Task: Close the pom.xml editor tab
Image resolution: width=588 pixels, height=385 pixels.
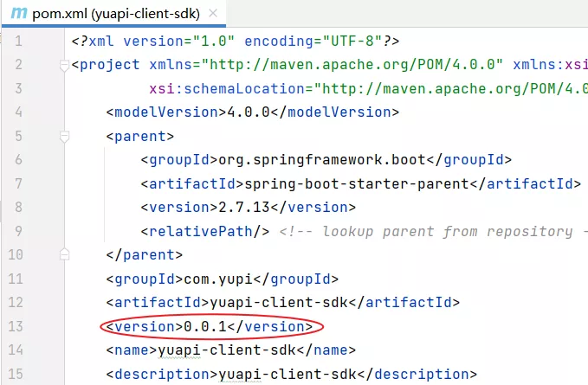Action: pos(213,14)
